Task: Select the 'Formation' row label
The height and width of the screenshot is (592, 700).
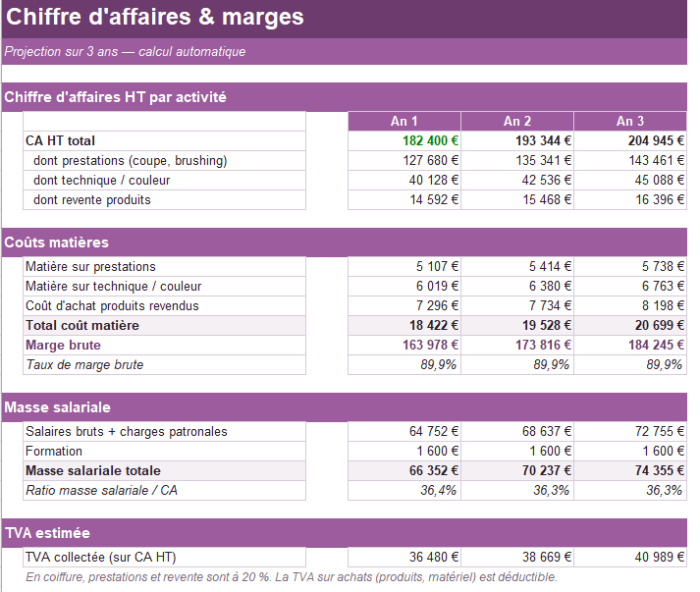Action: [x=164, y=451]
